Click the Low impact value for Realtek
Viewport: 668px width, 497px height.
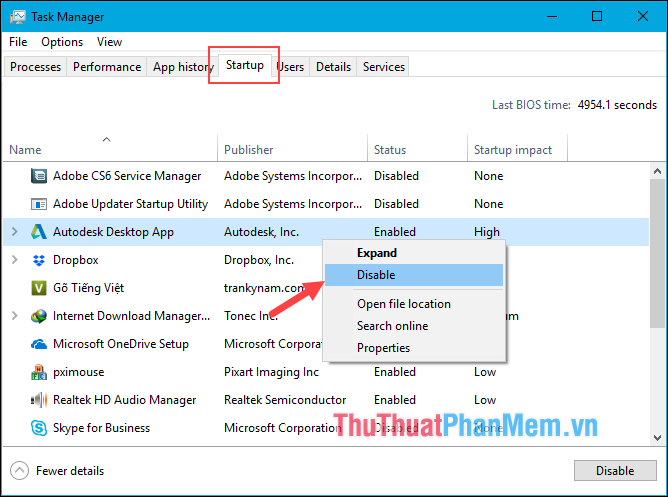(x=485, y=400)
